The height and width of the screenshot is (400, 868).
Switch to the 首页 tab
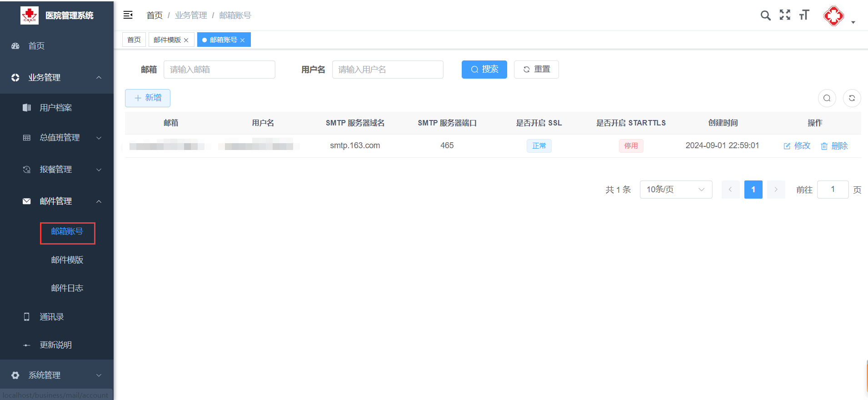tap(134, 40)
